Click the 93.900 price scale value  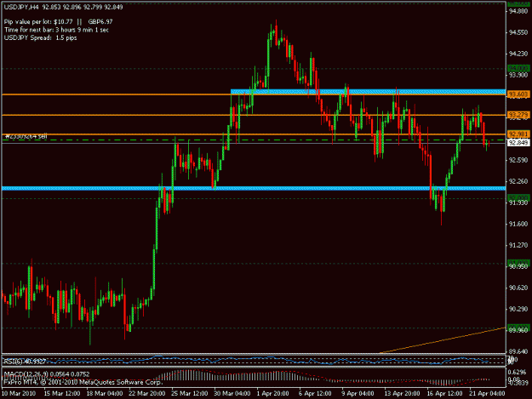point(518,75)
